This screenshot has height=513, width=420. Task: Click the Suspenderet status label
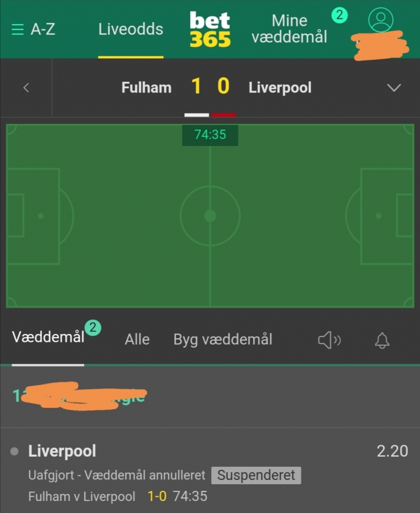click(256, 475)
